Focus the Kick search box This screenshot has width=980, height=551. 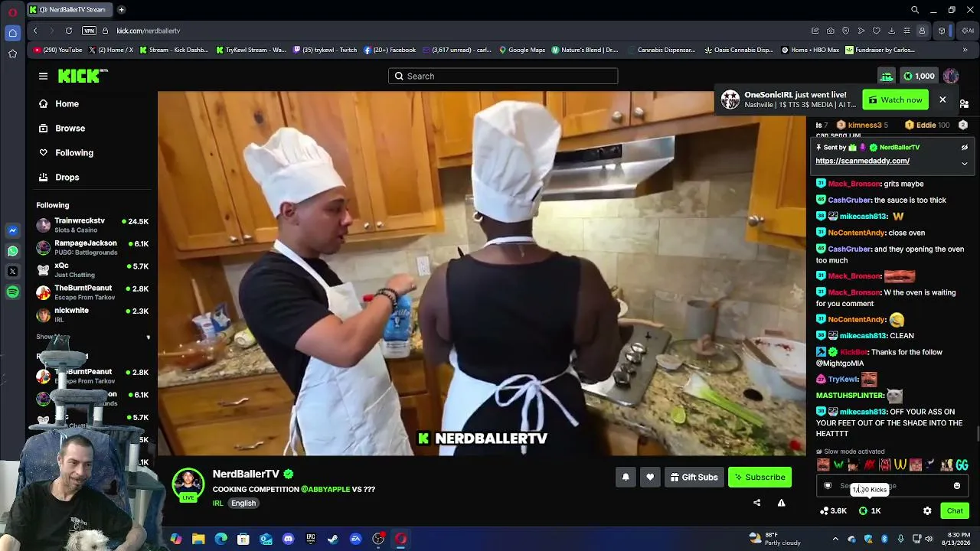coord(503,76)
